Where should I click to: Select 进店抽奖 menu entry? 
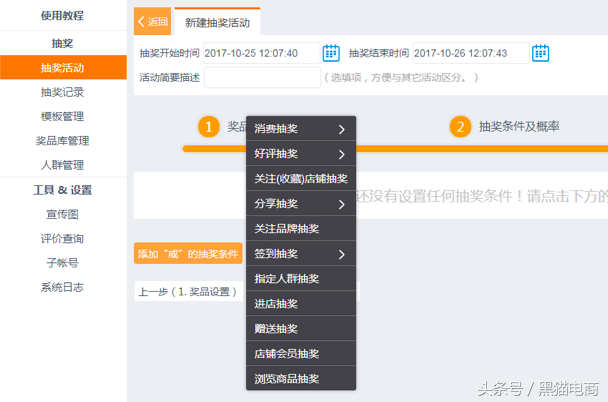301,304
